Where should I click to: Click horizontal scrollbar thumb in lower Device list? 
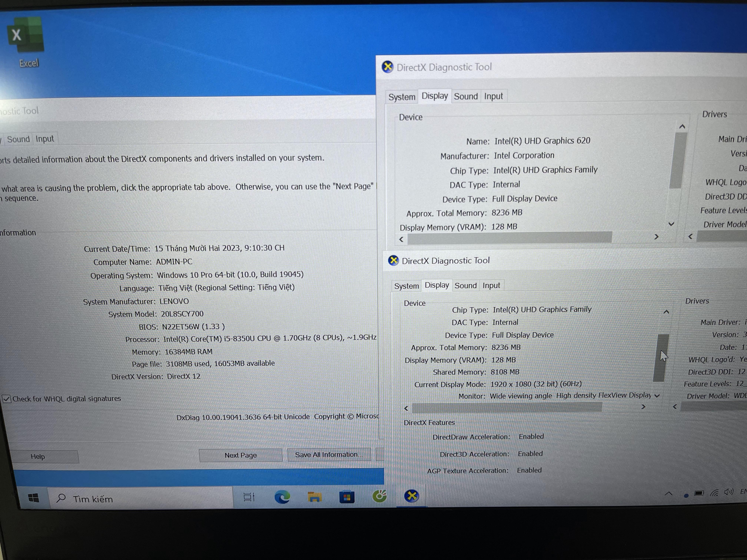pyautogui.click(x=507, y=407)
